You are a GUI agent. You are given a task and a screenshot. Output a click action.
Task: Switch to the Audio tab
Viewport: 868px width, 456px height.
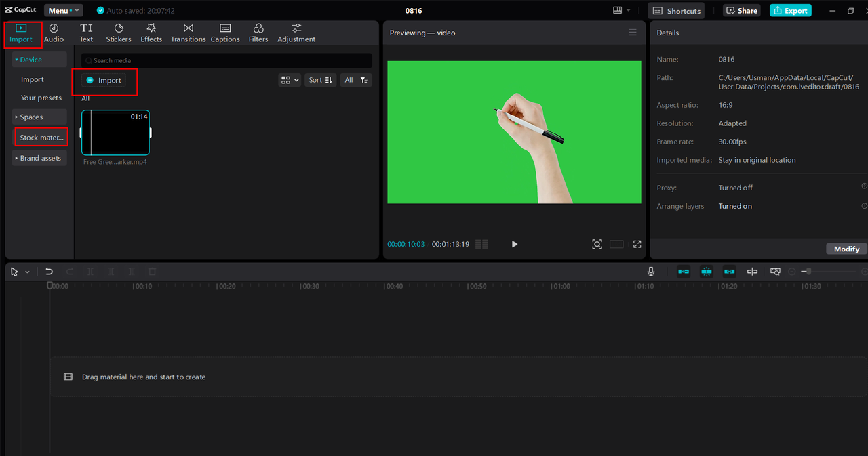[x=54, y=33]
